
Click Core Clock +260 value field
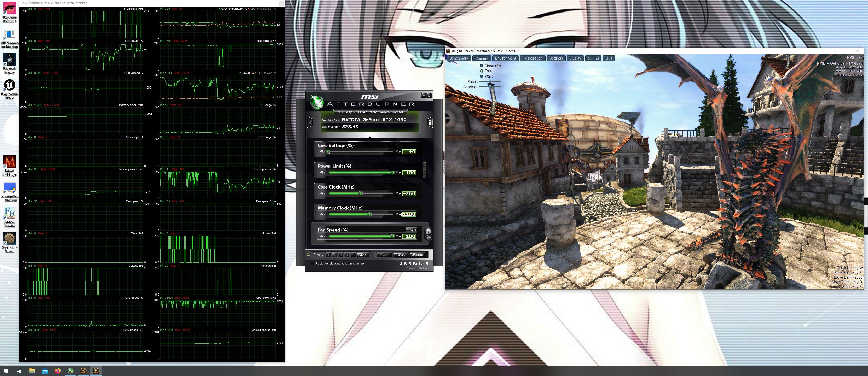click(x=409, y=193)
